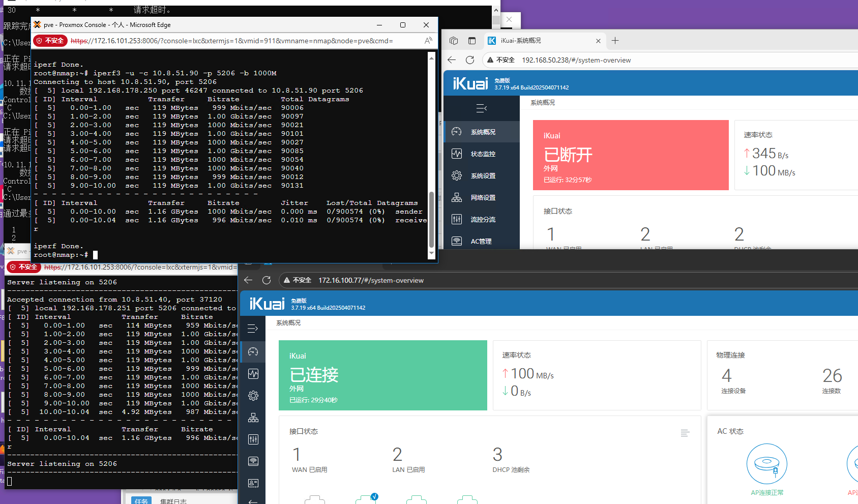Click '3 DHCP 池剩余' in lower iKuai
This screenshot has width=858, height=504.
pyautogui.click(x=511, y=459)
